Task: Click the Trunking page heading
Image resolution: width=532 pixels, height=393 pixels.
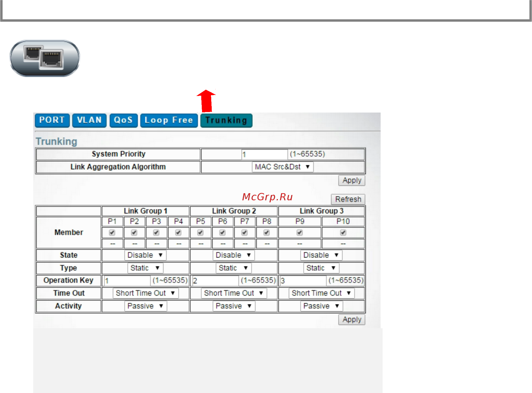Action: point(56,141)
